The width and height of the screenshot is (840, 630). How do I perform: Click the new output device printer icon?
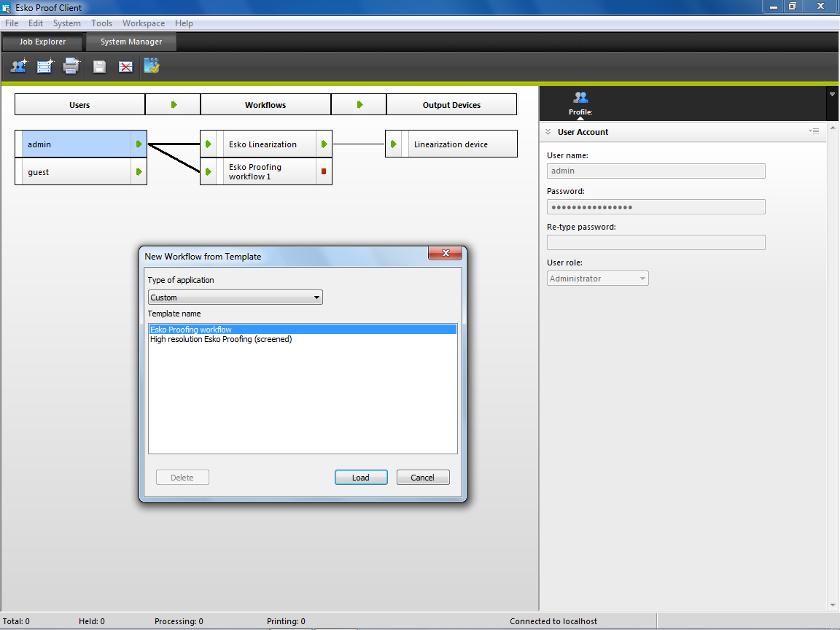pos(71,66)
